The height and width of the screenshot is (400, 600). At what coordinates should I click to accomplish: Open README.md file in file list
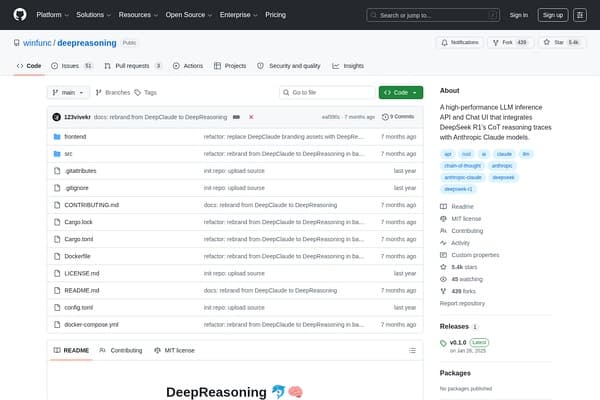(82, 291)
